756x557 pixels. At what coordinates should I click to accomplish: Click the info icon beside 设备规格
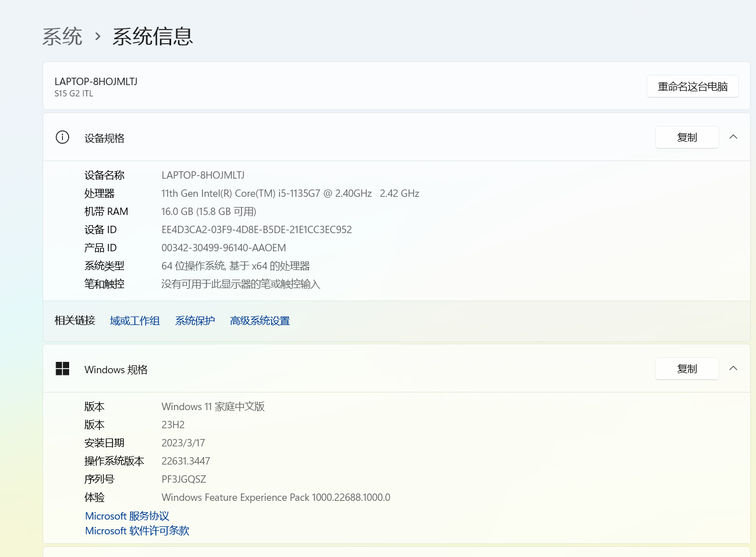tap(62, 137)
